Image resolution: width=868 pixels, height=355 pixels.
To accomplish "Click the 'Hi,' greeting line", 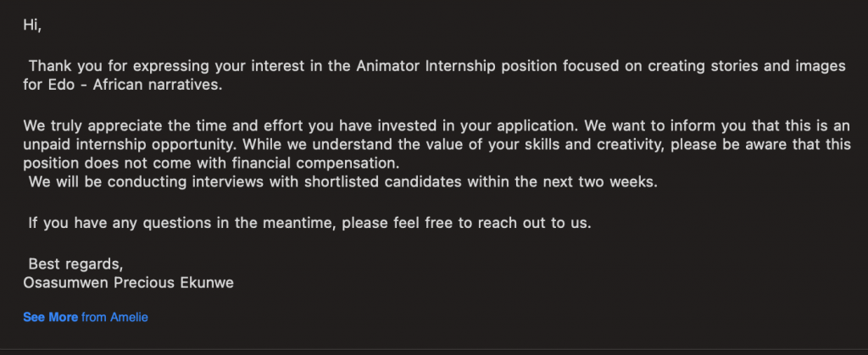I will (x=32, y=25).
